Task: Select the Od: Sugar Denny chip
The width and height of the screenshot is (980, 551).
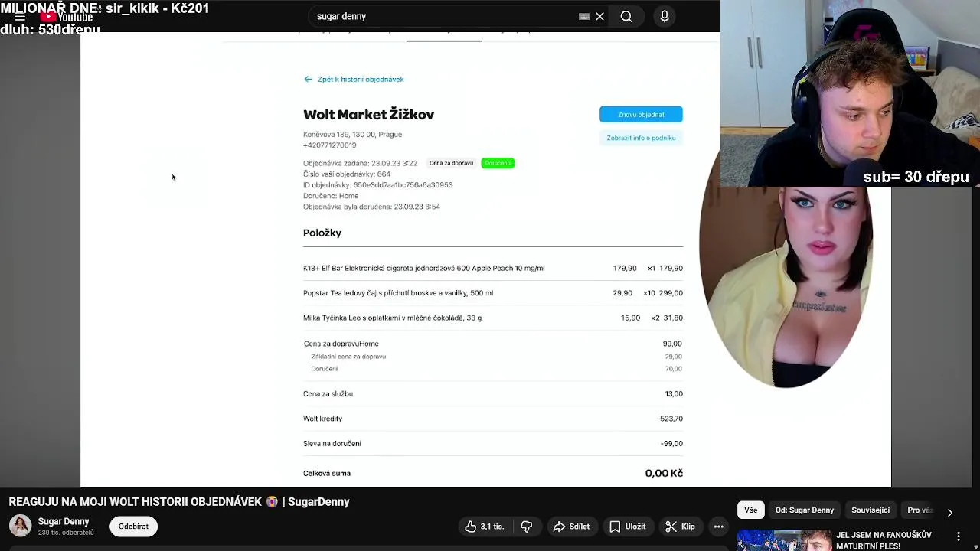Action: (x=804, y=510)
